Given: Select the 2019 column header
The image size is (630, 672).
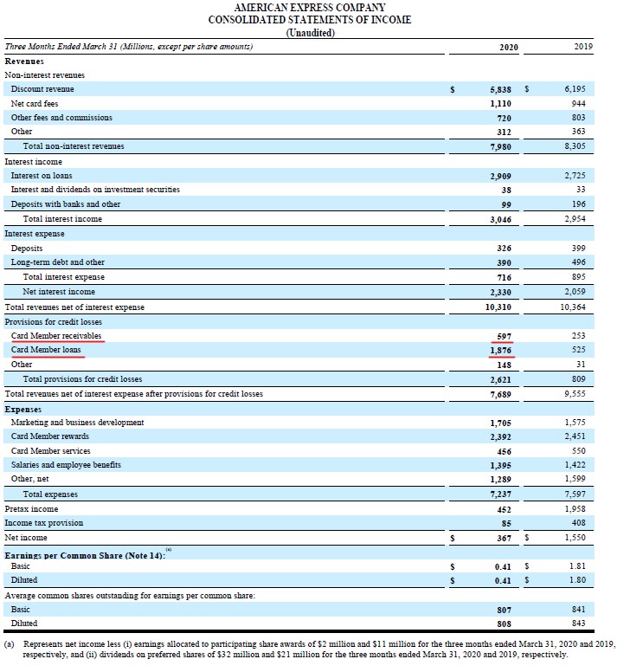Looking at the screenshot, I should pyautogui.click(x=582, y=46).
